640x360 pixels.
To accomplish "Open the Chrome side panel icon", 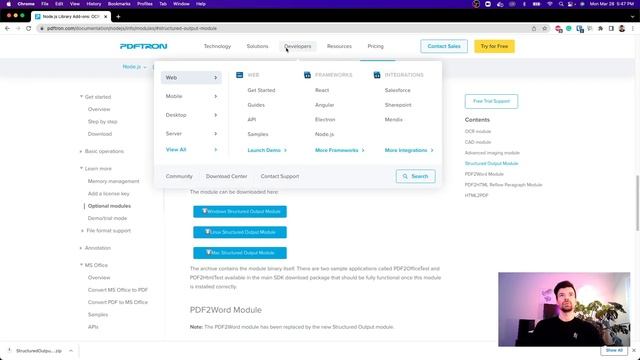I will click(611, 28).
